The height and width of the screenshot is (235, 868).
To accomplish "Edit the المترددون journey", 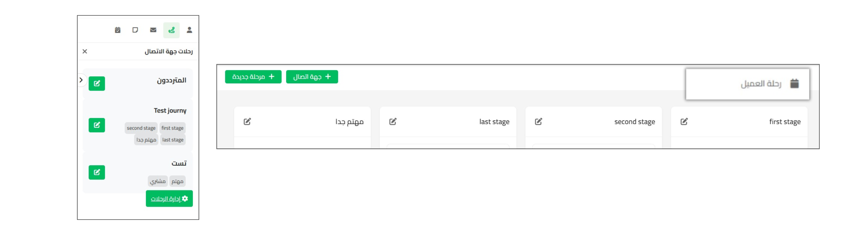I will pos(97,83).
